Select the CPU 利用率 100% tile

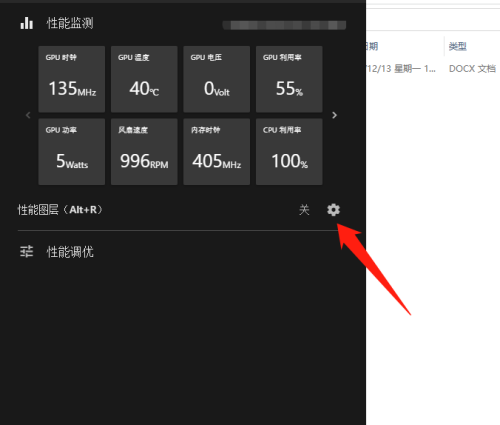[289, 152]
